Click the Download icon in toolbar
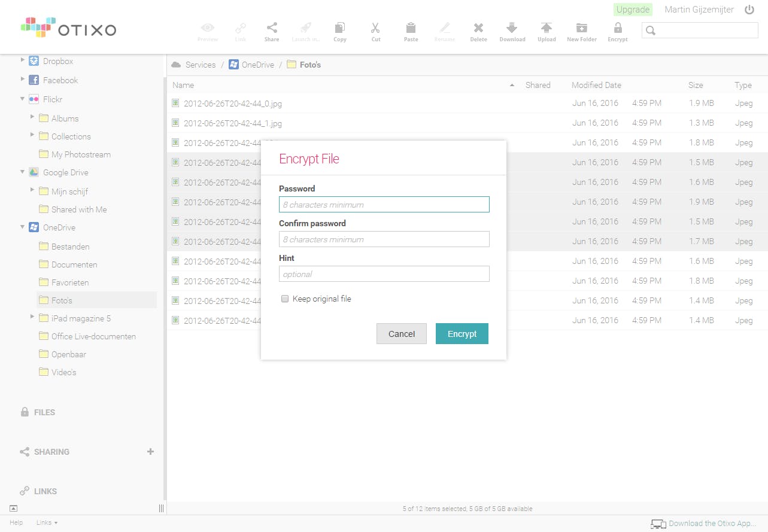Viewport: 768px width, 532px height. (512, 28)
